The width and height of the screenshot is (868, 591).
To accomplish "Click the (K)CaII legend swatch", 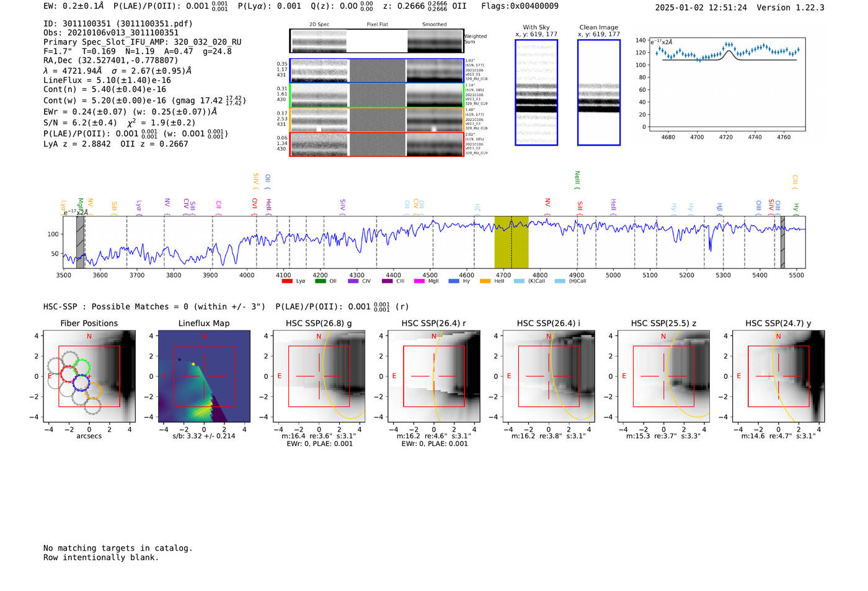I will pos(519,281).
